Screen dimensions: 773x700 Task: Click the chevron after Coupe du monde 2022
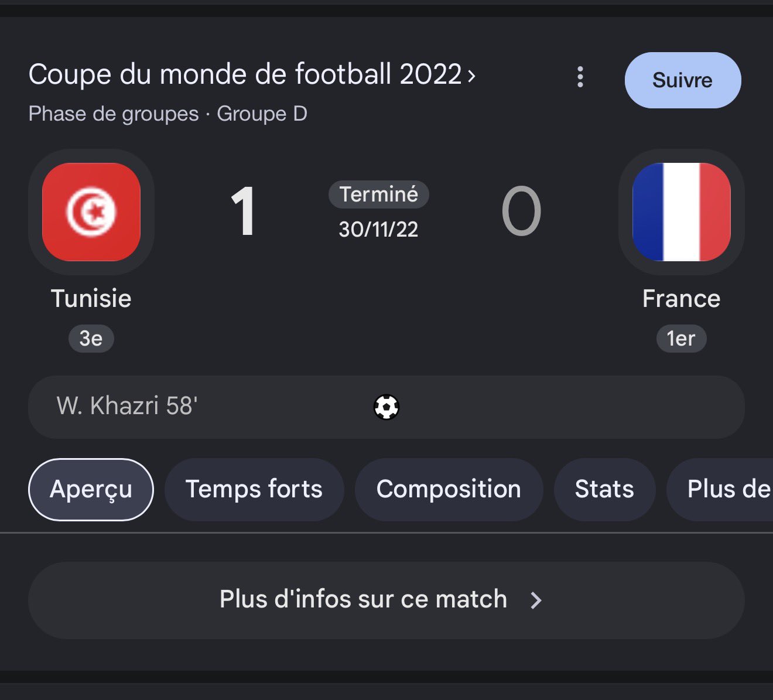pos(471,76)
